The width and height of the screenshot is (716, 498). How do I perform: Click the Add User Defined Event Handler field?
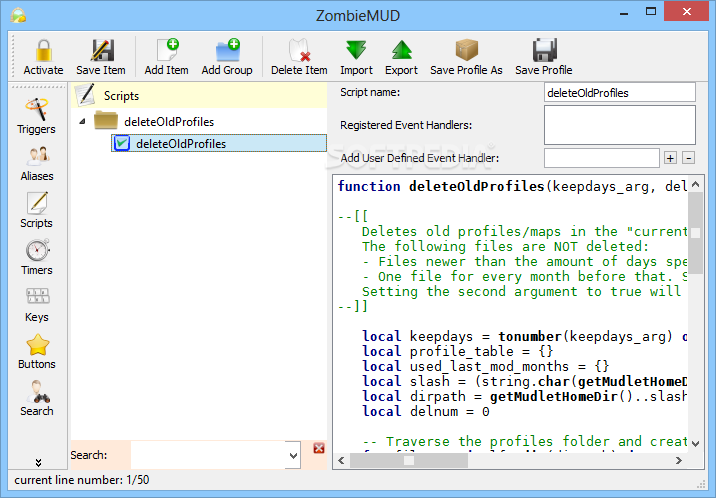601,158
